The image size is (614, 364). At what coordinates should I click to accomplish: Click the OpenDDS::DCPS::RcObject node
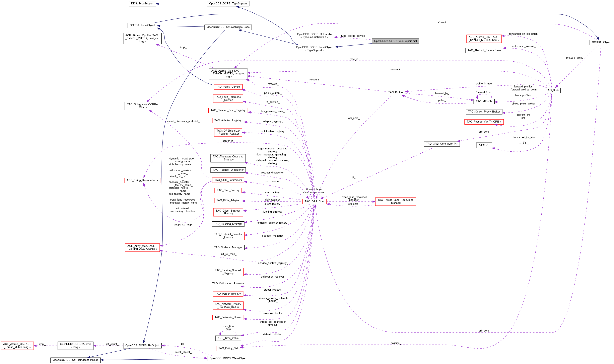pos(142,346)
